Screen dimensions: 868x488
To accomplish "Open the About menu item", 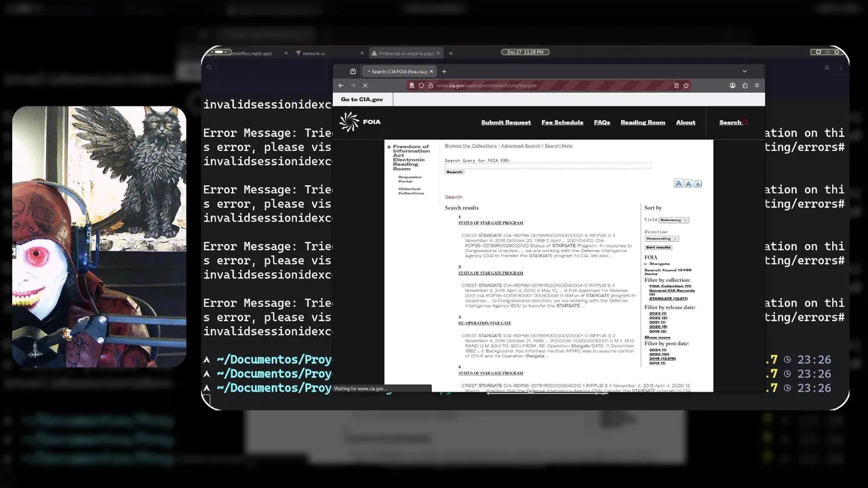I will [686, 123].
